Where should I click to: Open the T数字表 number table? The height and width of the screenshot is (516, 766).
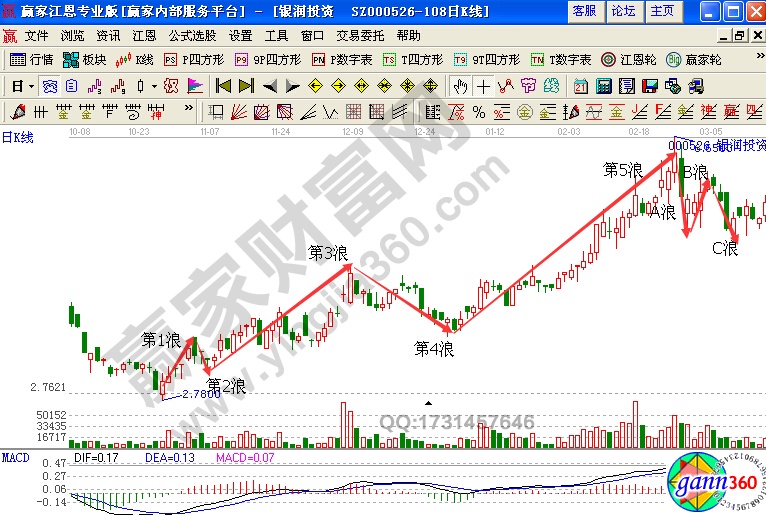click(x=562, y=60)
